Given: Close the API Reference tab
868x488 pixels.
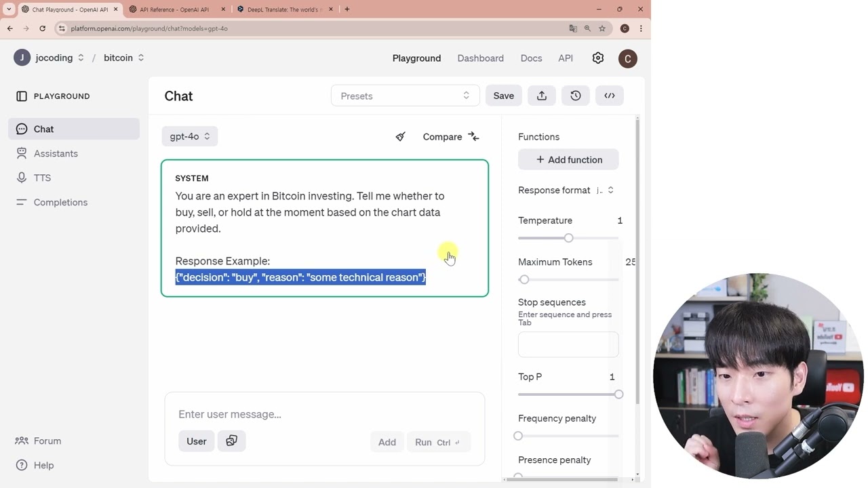Looking at the screenshot, I should tap(223, 9).
